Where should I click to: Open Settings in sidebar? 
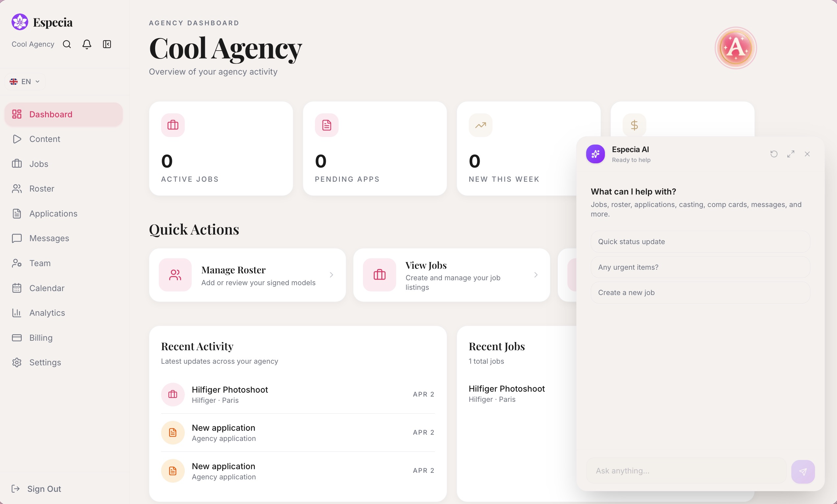point(63,362)
